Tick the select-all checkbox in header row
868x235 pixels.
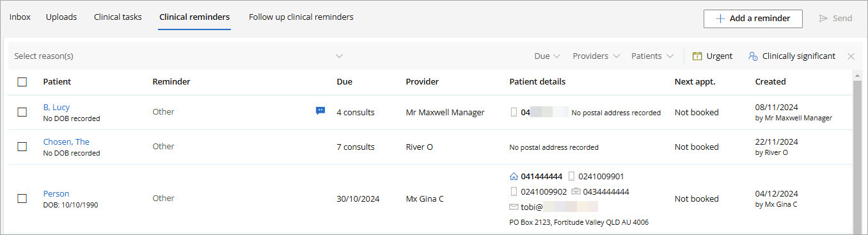coord(22,82)
